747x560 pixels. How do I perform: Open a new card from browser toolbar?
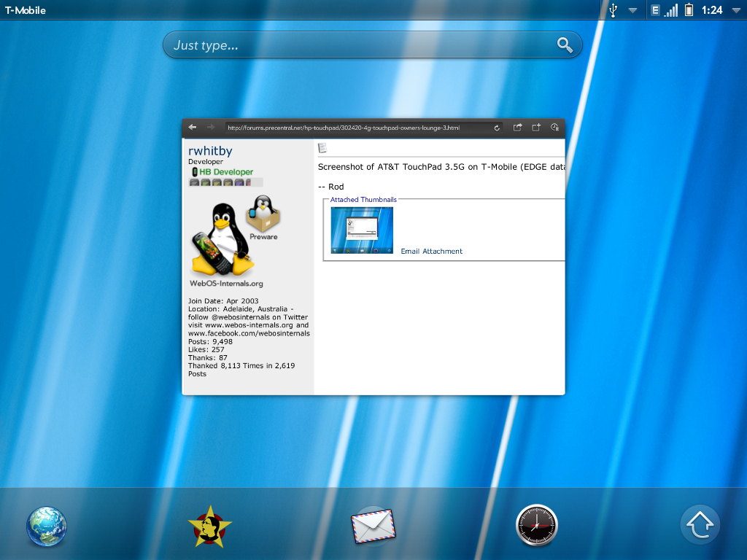click(536, 127)
